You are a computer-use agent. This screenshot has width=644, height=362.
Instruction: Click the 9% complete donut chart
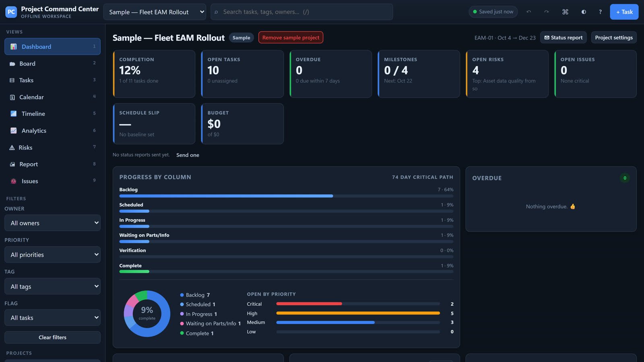(x=147, y=313)
